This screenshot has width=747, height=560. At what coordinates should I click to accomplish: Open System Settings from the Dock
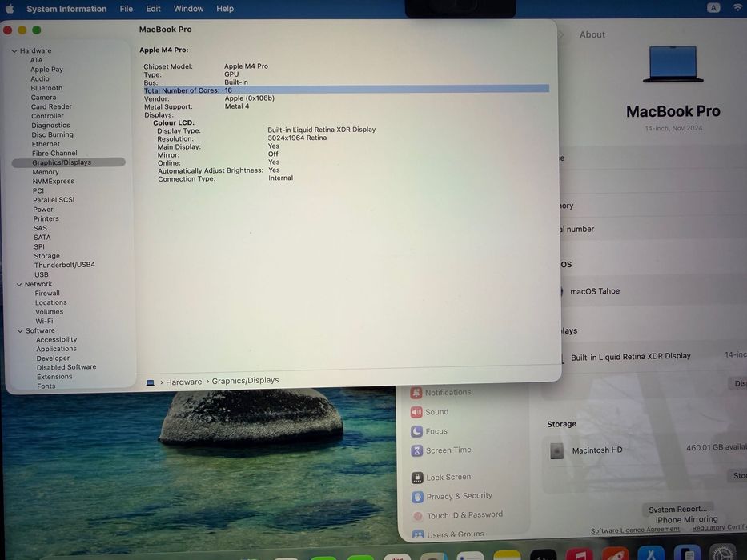[723, 552]
